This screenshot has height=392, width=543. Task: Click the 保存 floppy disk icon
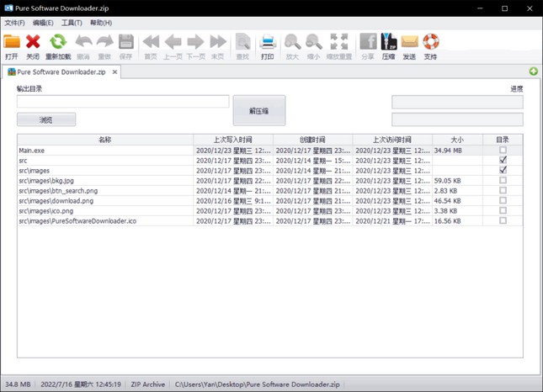tap(126, 42)
